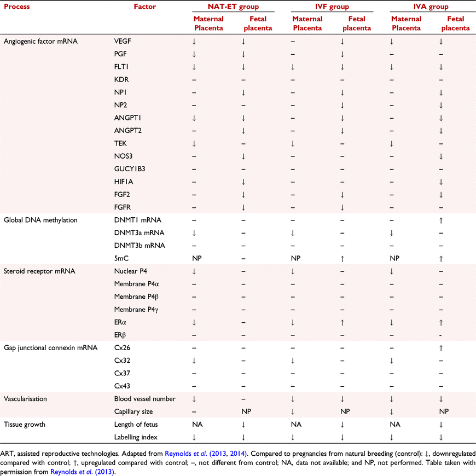This screenshot has height=476, width=476.
Task: Select the 'Process' column header
Action: (x=17, y=7)
